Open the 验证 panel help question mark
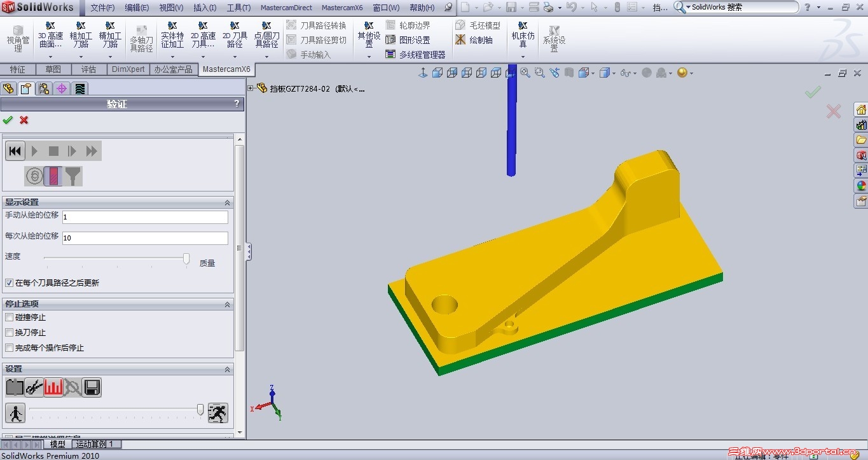The height and width of the screenshot is (460, 868). [237, 104]
